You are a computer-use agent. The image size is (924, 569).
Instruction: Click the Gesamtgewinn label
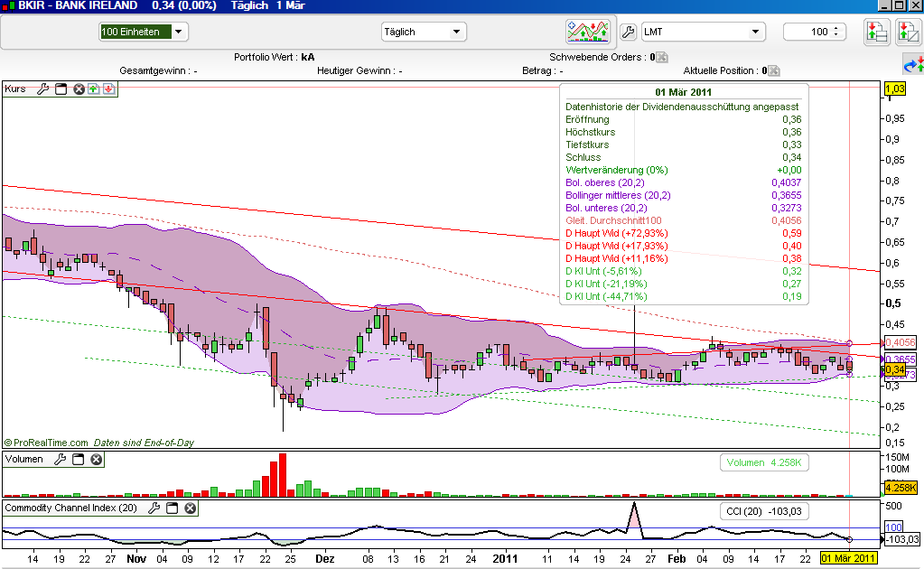coord(158,70)
